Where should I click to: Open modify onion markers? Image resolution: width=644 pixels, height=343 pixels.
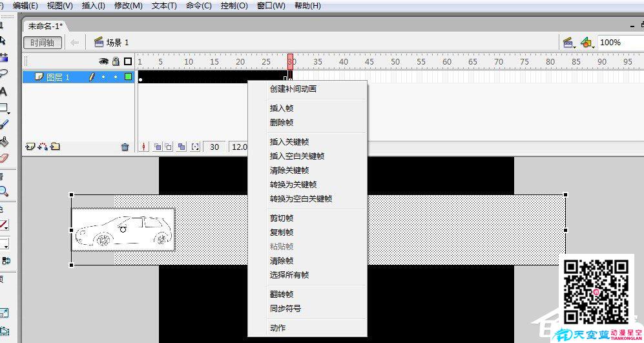pyautogui.click(x=196, y=147)
